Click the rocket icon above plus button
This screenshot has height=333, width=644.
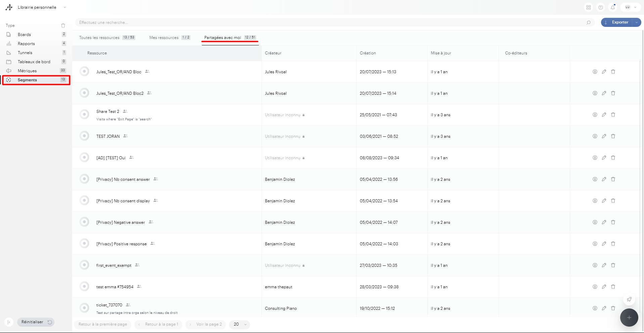pyautogui.click(x=629, y=299)
